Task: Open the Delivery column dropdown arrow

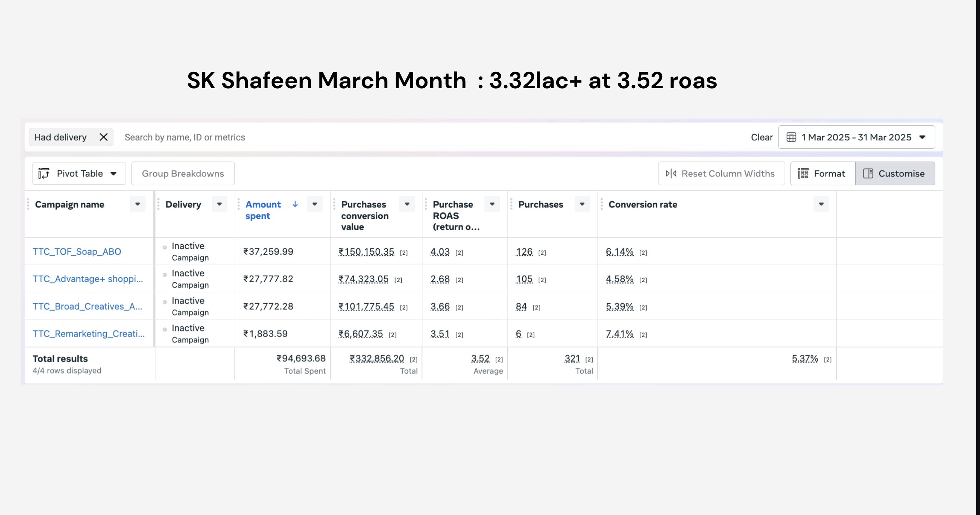Action: pyautogui.click(x=219, y=205)
